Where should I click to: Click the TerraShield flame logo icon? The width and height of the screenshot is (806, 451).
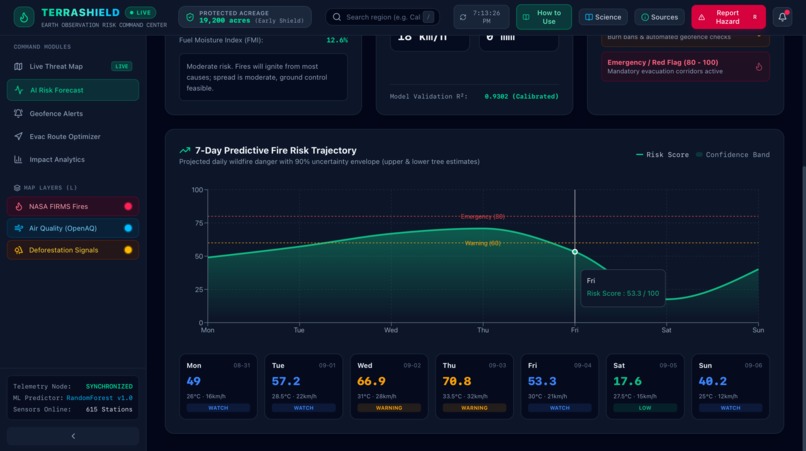coord(24,17)
